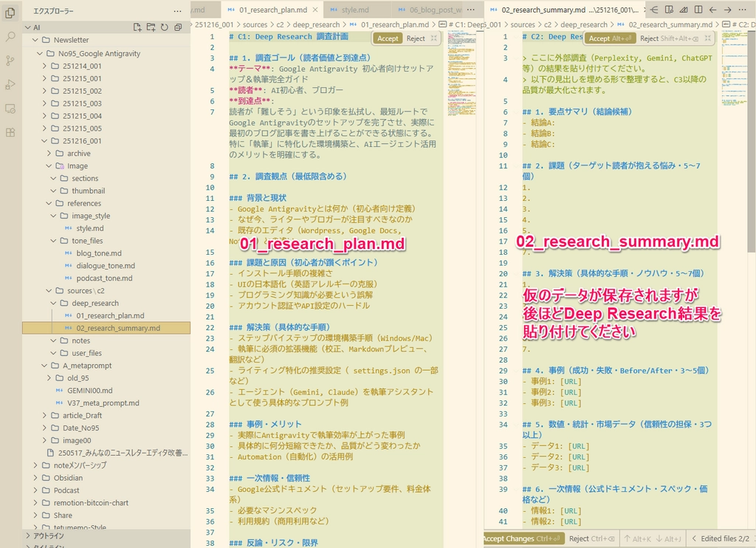The height and width of the screenshot is (548, 756).
Task: Switch to the 06_blog_post tab
Action: pyautogui.click(x=428, y=10)
